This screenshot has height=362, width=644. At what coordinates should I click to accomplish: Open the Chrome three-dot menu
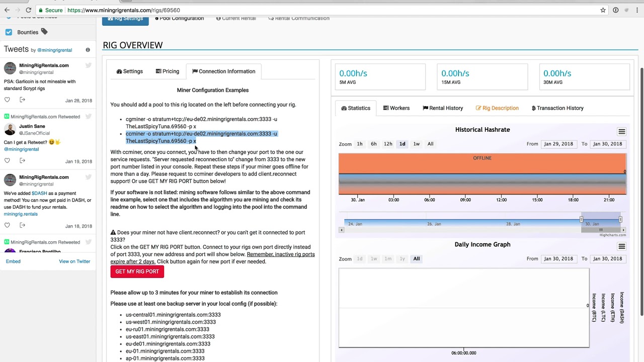(637, 10)
